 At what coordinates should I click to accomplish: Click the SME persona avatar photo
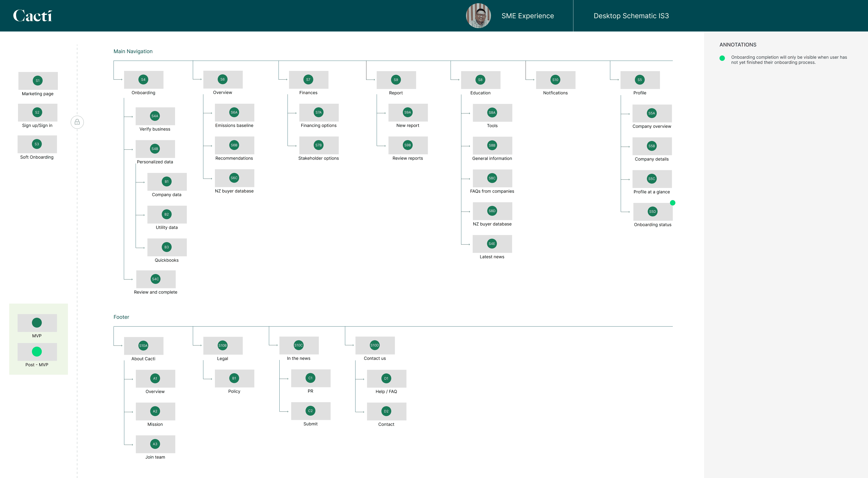point(478,16)
